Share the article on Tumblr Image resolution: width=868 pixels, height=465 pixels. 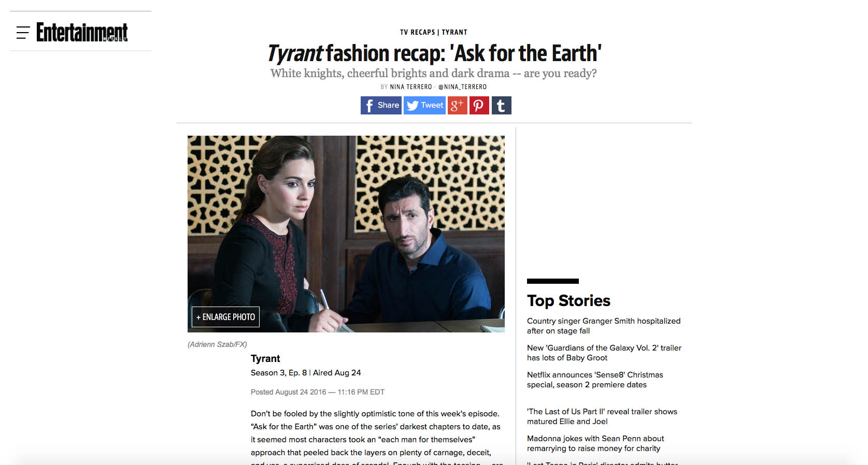pos(501,106)
